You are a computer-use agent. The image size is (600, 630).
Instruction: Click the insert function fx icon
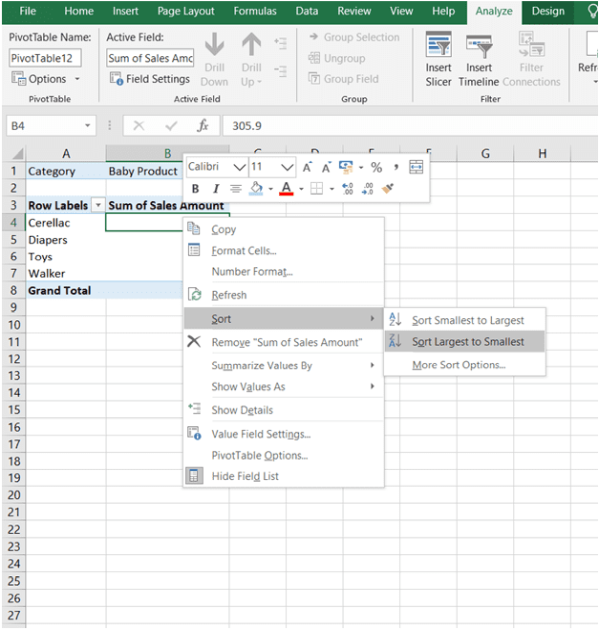pyautogui.click(x=202, y=126)
